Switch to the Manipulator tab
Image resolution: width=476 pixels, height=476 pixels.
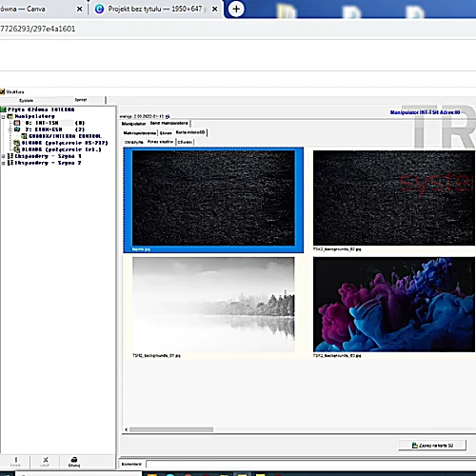(133, 124)
